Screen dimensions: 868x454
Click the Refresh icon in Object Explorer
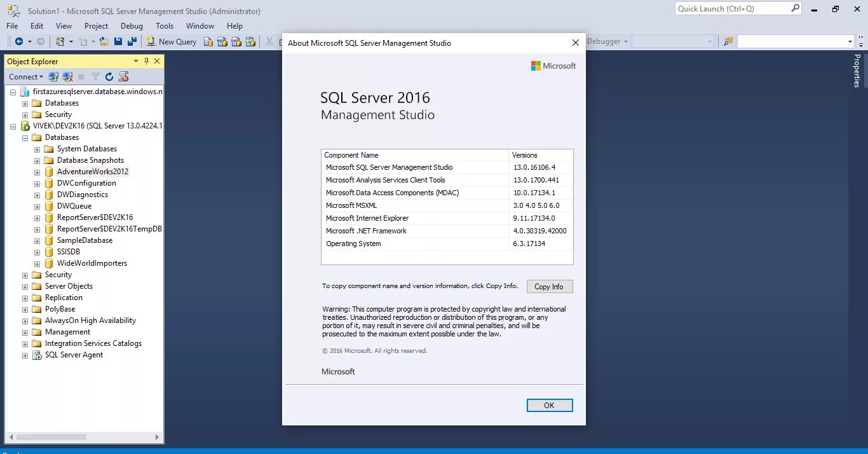(x=109, y=76)
